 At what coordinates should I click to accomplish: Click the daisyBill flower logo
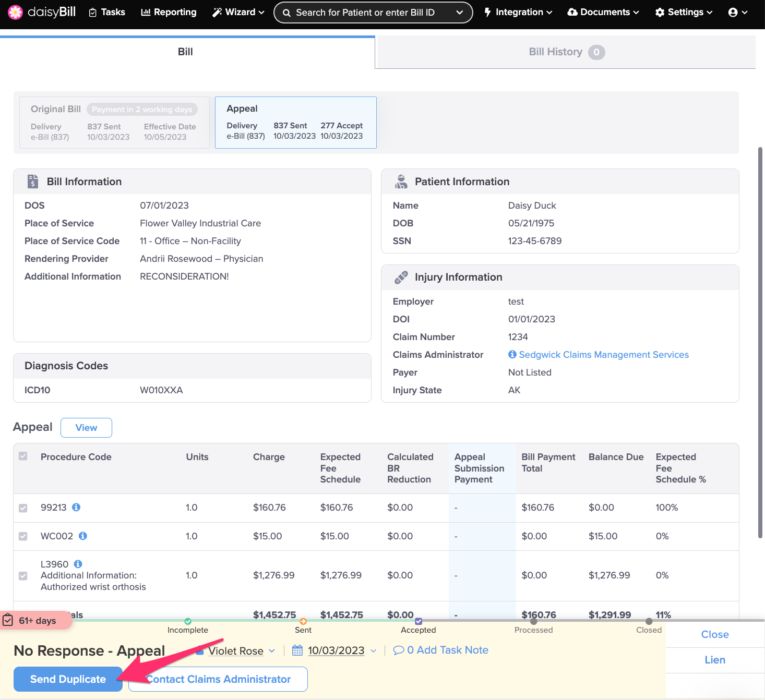click(16, 12)
